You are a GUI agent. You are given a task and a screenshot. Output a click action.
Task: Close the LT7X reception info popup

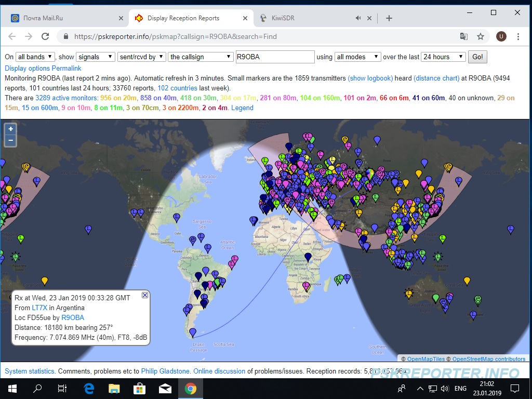coord(145,295)
